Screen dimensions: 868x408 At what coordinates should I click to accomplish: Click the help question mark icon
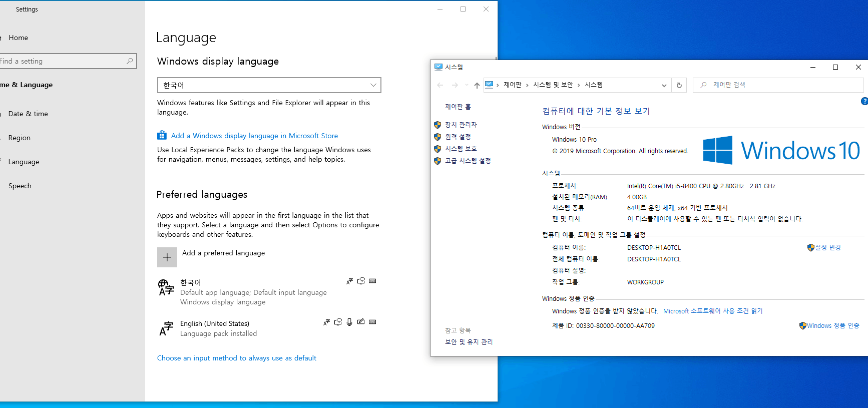(864, 101)
